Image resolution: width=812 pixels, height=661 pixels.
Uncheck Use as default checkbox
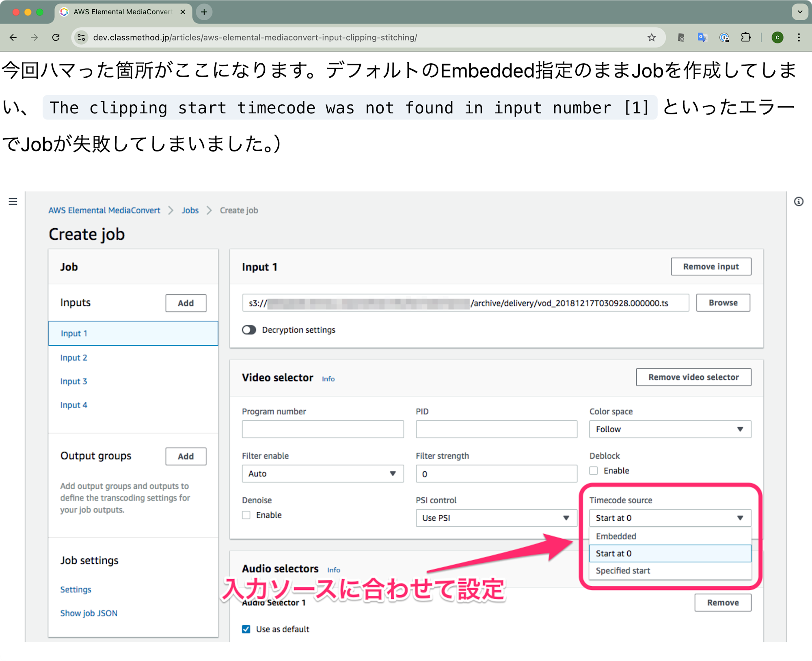coord(246,629)
